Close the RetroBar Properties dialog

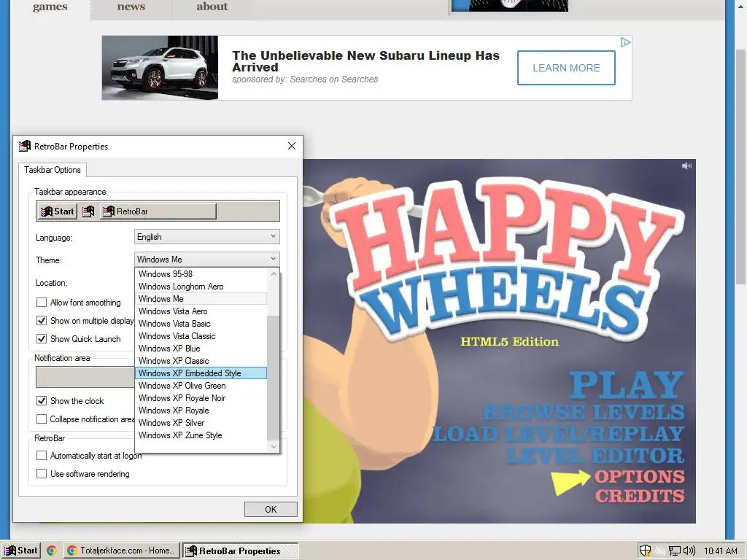tap(292, 146)
